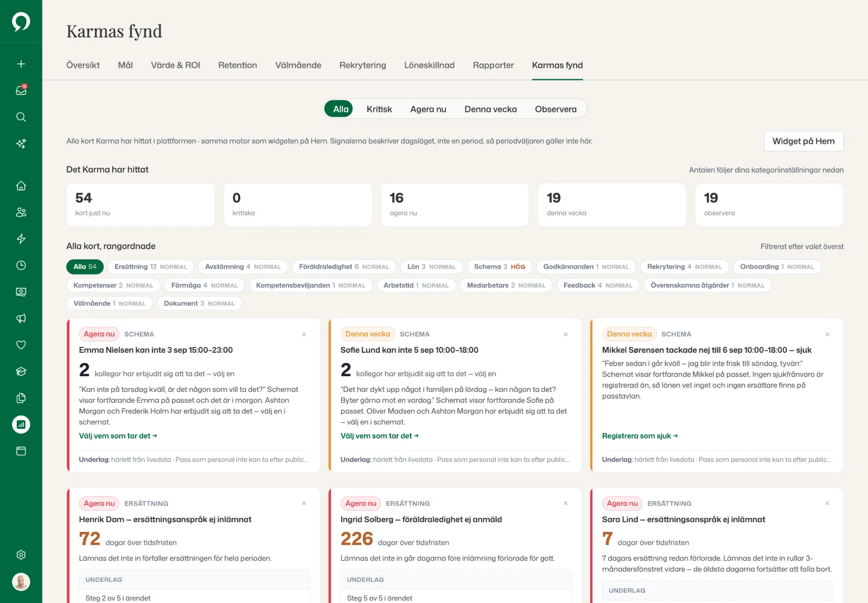This screenshot has width=868, height=603.
Task: Click the user avatar photo
Action: tap(21, 582)
